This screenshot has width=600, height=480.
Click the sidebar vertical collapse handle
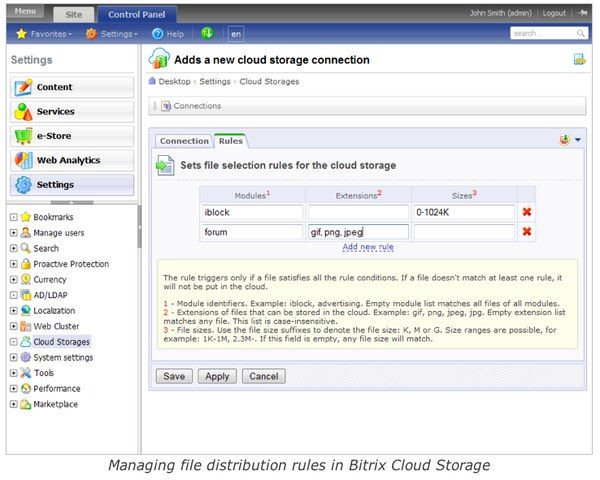(140, 227)
